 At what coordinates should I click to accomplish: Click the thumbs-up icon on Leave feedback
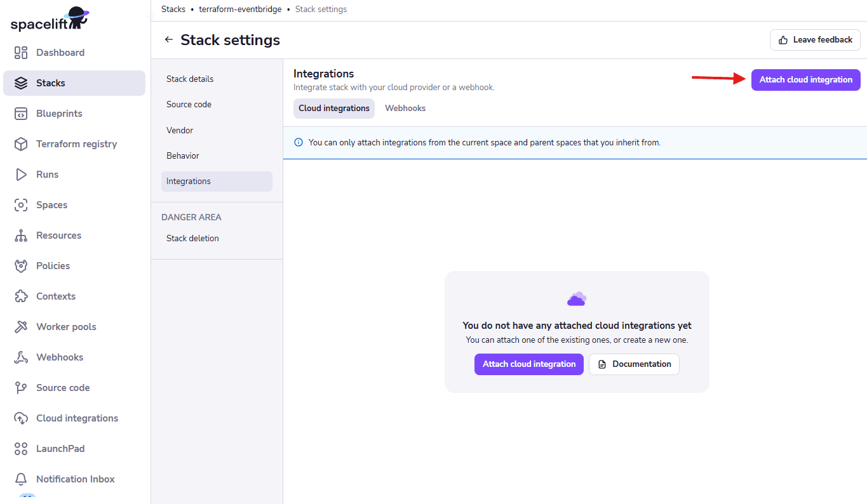click(783, 40)
